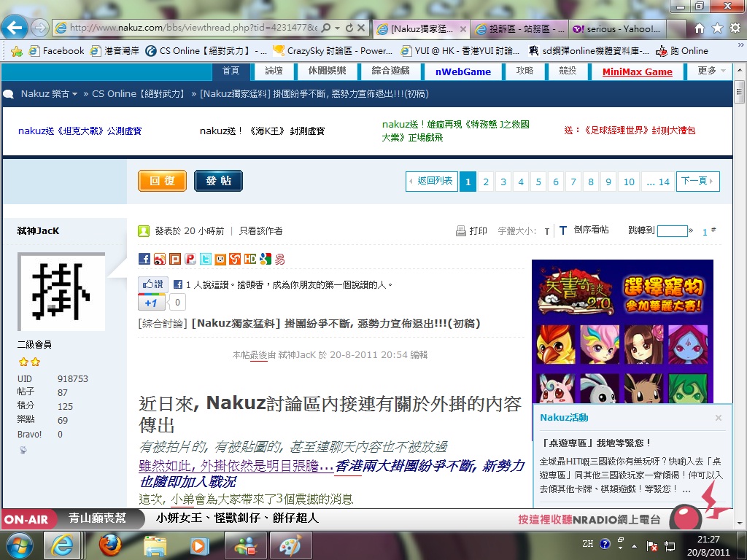Click the stop loading X icon
The height and width of the screenshot is (560, 747).
click(x=362, y=28)
